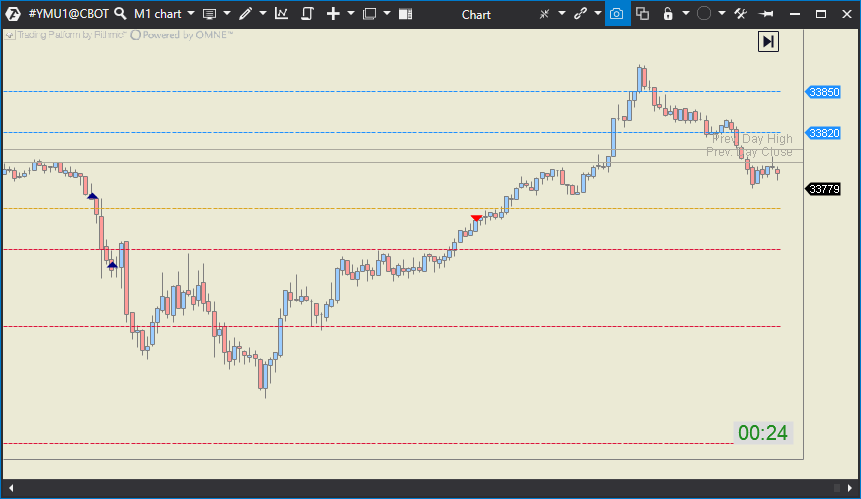Screen dimensions: 861x499
Task: Click the script scroll icon
Action: pyautogui.click(x=307, y=14)
